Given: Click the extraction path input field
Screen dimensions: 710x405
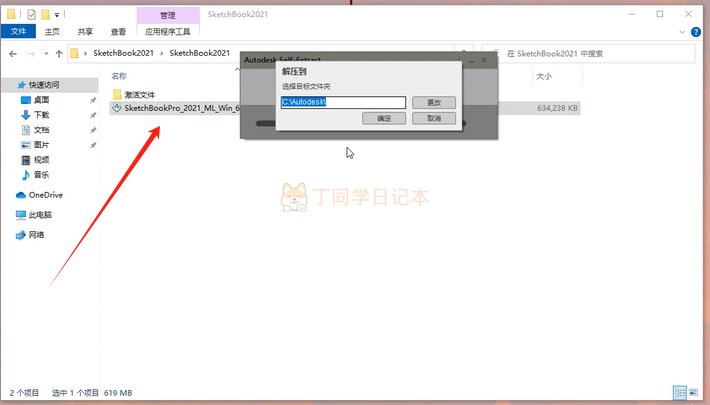Looking at the screenshot, I should click(x=343, y=102).
